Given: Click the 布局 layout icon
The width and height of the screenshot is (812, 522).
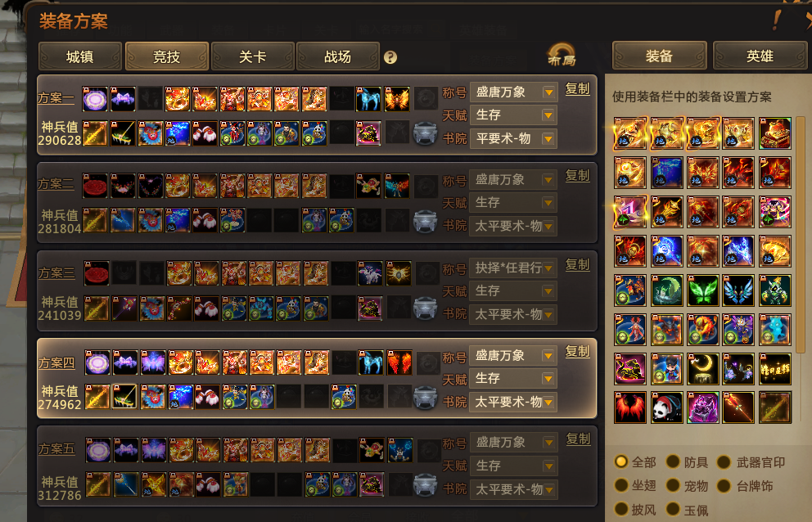Looking at the screenshot, I should click(x=562, y=55).
